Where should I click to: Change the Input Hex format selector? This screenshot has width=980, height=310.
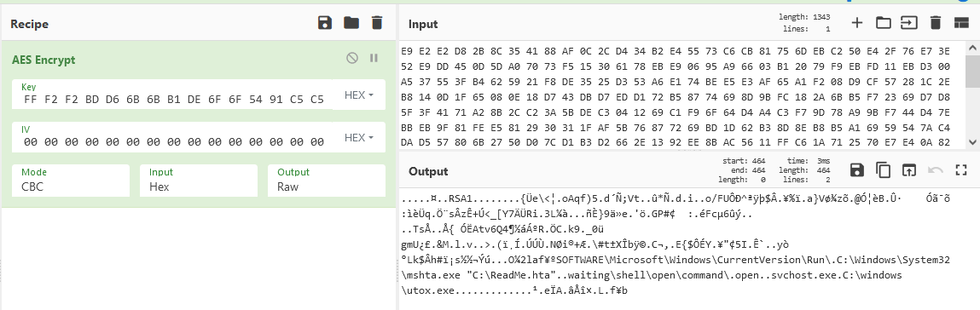pyautogui.click(x=198, y=181)
